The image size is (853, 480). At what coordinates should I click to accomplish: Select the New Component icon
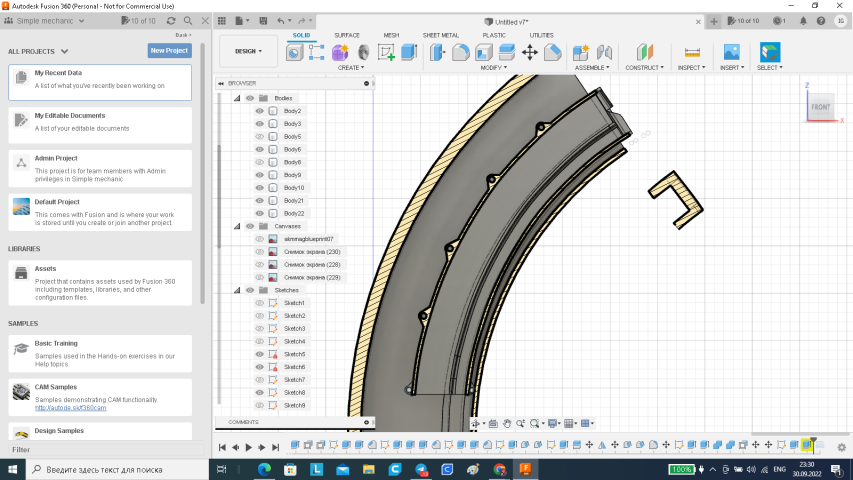[580, 52]
